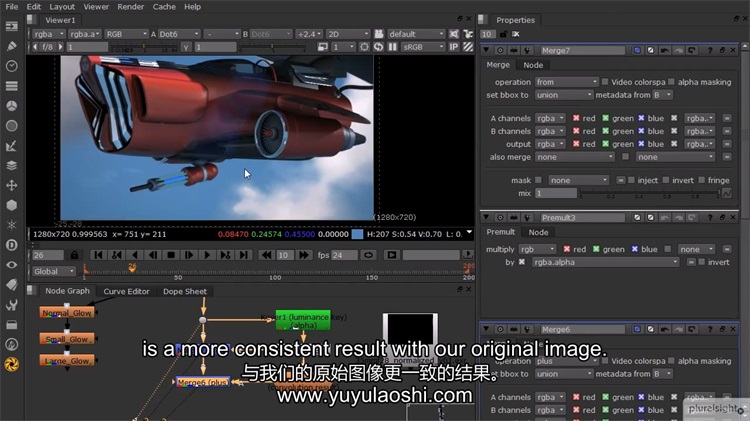Open the 3D tools cube icon
750x421 pixels.
coord(11,205)
